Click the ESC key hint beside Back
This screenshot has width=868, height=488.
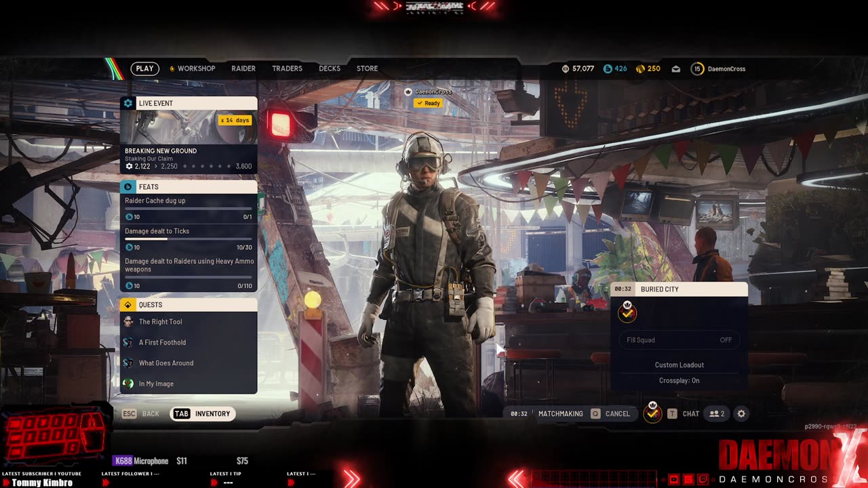[129, 413]
